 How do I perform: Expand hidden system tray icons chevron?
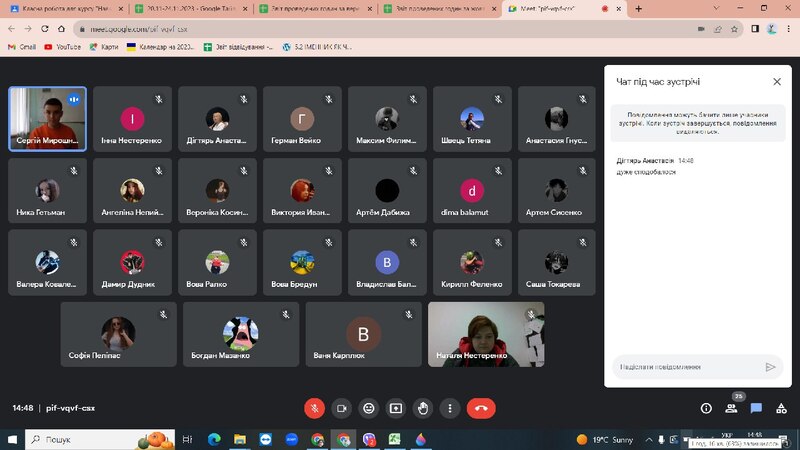point(648,439)
